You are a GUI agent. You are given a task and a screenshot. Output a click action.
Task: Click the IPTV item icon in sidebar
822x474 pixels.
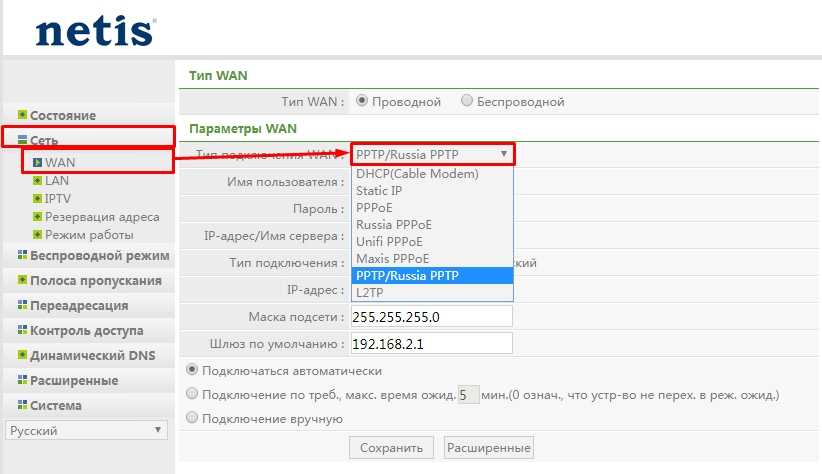click(37, 199)
